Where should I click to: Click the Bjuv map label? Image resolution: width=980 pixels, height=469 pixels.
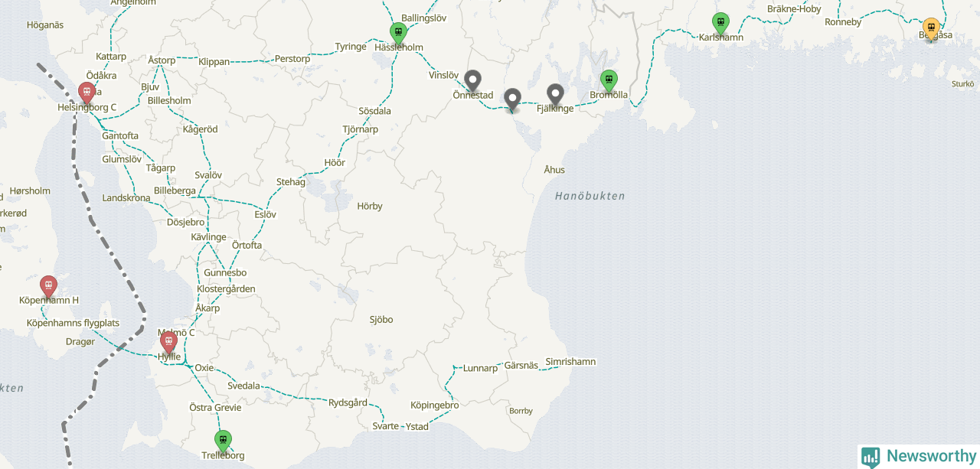150,87
